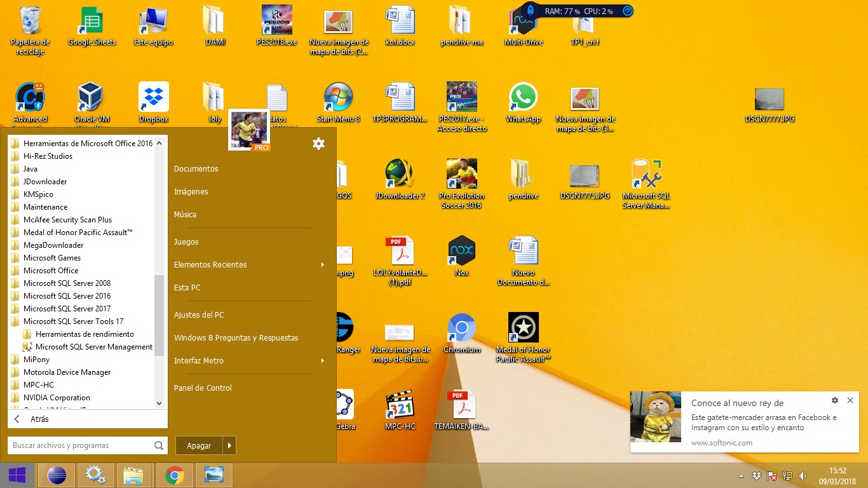
Task: Open Documentos from the start menu
Action: 196,169
